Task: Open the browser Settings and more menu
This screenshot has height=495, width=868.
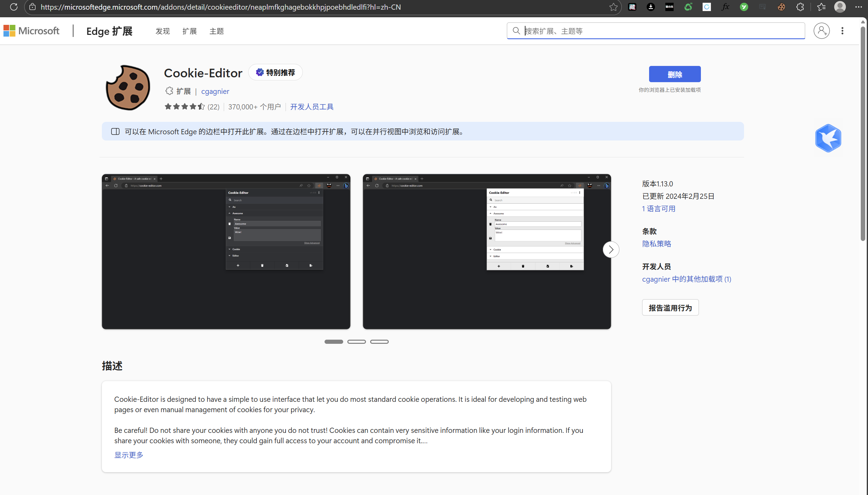Action: 859,7
